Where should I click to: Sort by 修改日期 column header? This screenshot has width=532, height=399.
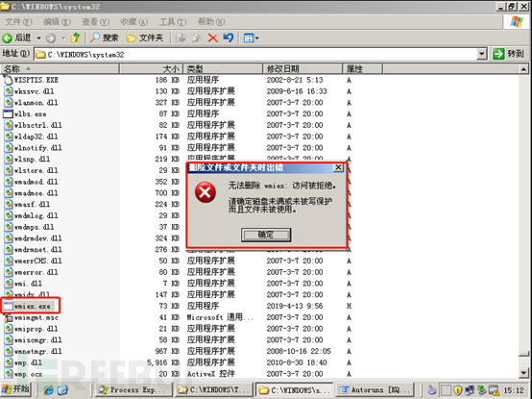tap(302, 69)
